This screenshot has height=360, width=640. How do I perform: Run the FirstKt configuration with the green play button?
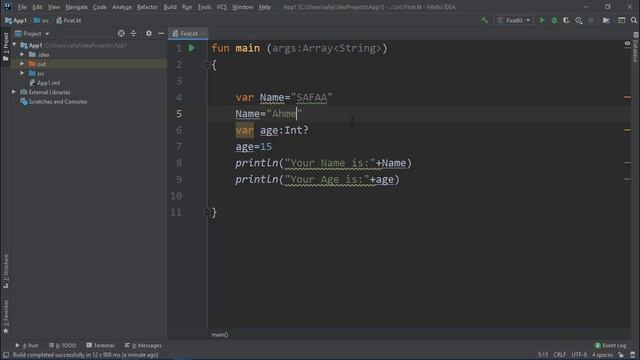(x=542, y=20)
